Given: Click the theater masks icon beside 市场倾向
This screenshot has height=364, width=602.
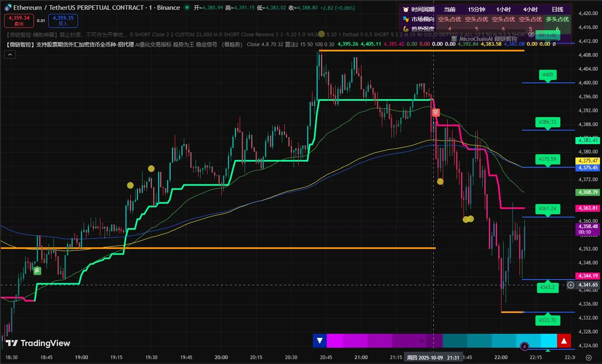Looking at the screenshot, I should [x=406, y=19].
